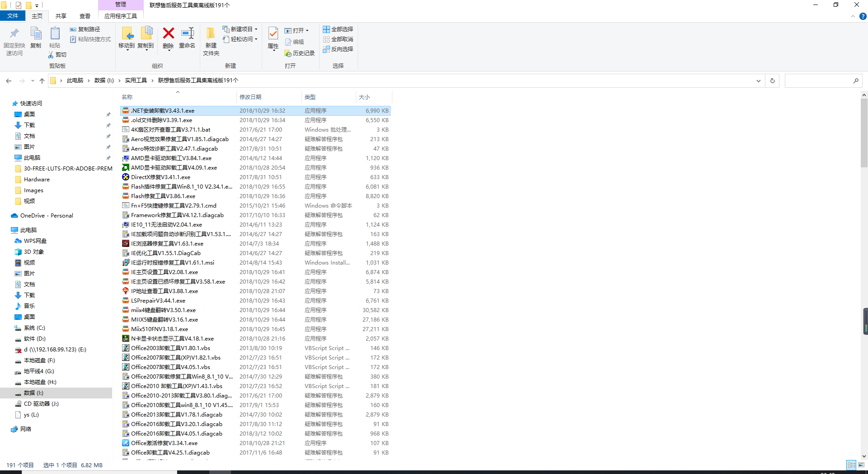The height and width of the screenshot is (474, 868).
Task: Click the Up directory arrow icon
Action: (x=42, y=81)
